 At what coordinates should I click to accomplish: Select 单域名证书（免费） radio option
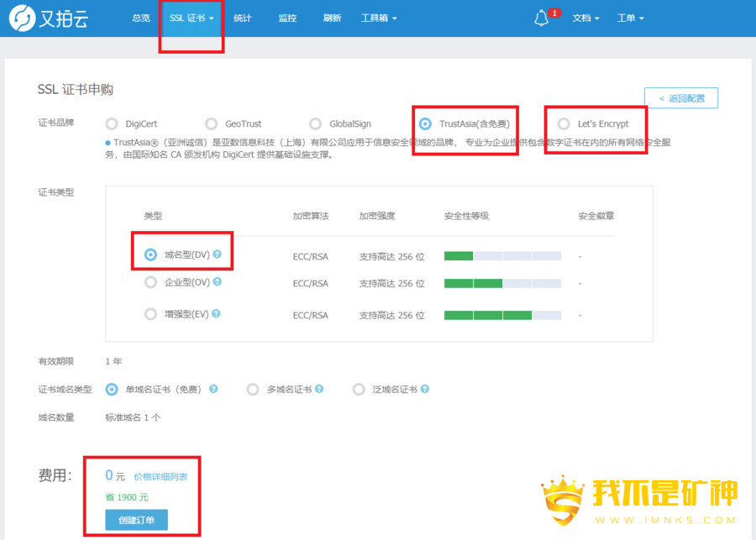(x=112, y=389)
